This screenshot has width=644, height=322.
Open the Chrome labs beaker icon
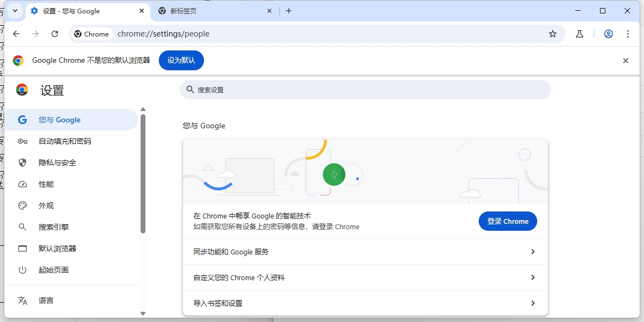(579, 33)
